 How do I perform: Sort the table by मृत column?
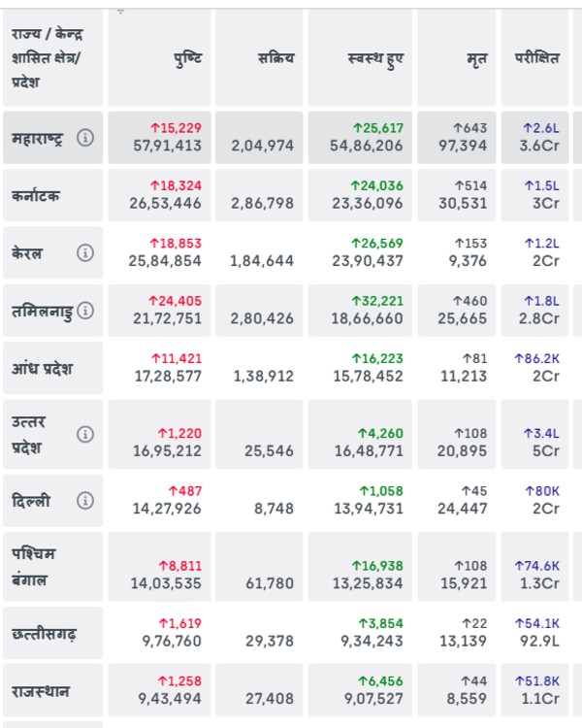pos(475,58)
